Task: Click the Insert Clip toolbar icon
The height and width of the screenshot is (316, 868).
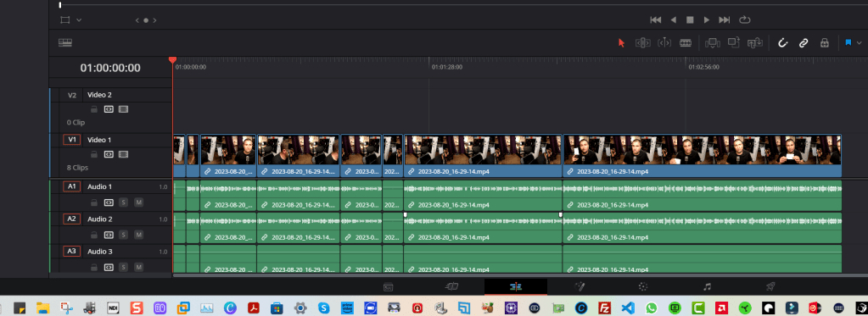Action: [713, 42]
